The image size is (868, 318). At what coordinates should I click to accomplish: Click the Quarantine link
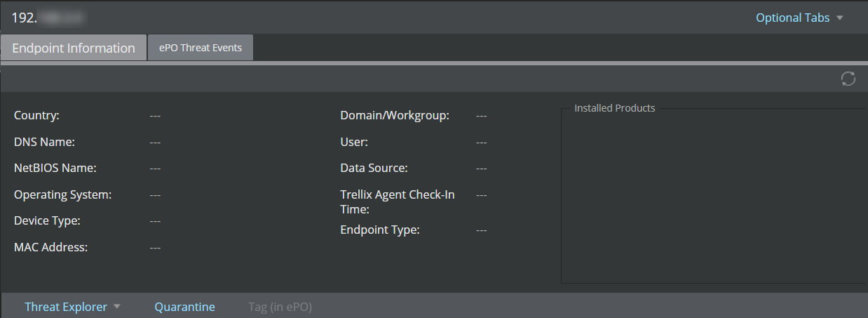click(x=184, y=307)
